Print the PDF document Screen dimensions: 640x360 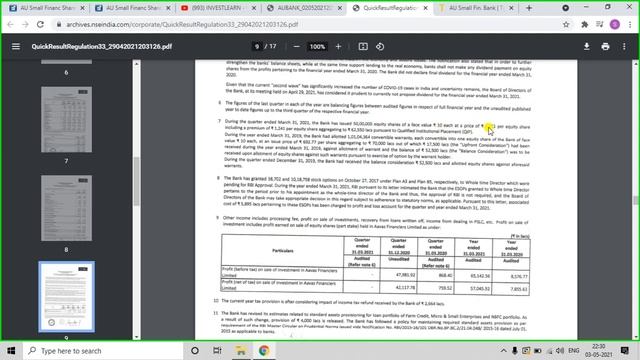pos(605,47)
